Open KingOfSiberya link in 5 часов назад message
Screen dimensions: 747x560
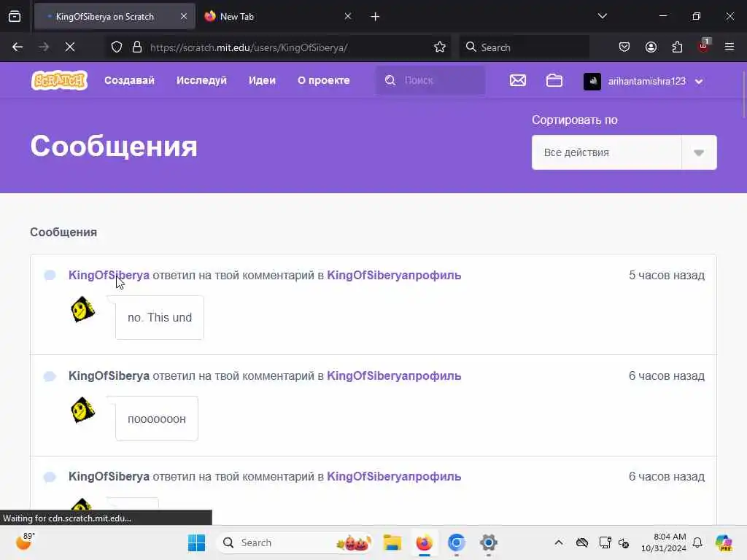pyautogui.click(x=109, y=275)
